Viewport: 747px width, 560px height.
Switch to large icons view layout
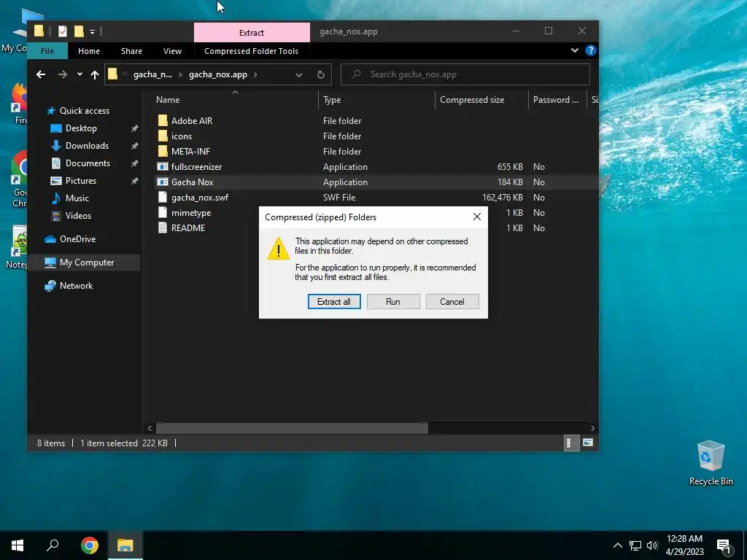tap(588, 443)
